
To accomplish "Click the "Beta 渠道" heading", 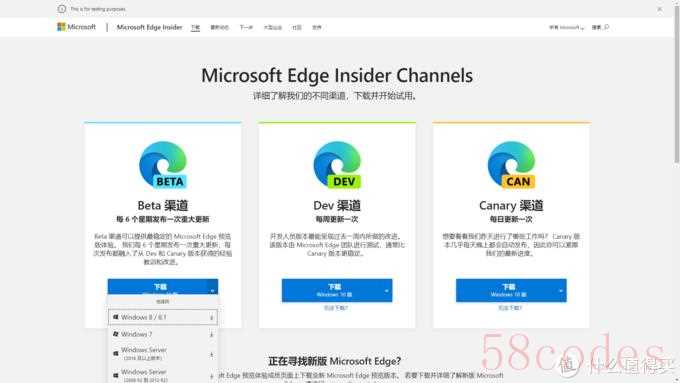I will pyautogui.click(x=163, y=205).
